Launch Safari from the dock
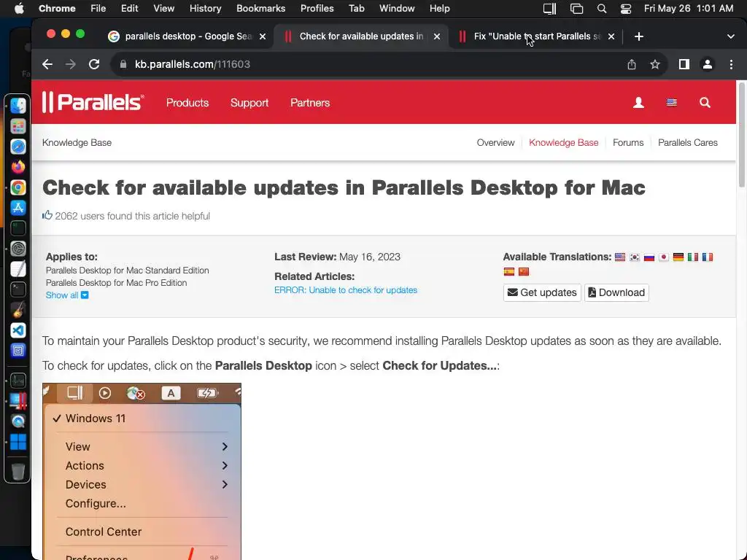Screen dimensions: 747x560 (18, 147)
